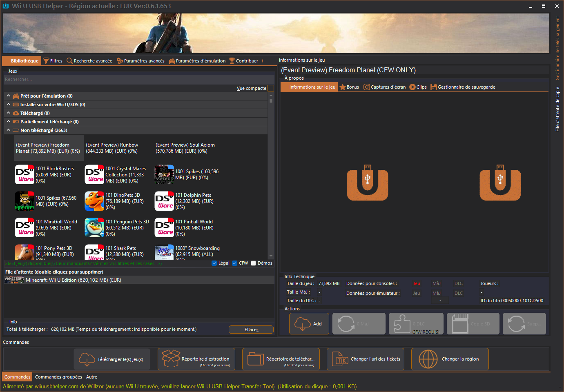This screenshot has width=564, height=392.
Task: Collapse the Téléchargé (0) group
Action: pyautogui.click(x=8, y=113)
